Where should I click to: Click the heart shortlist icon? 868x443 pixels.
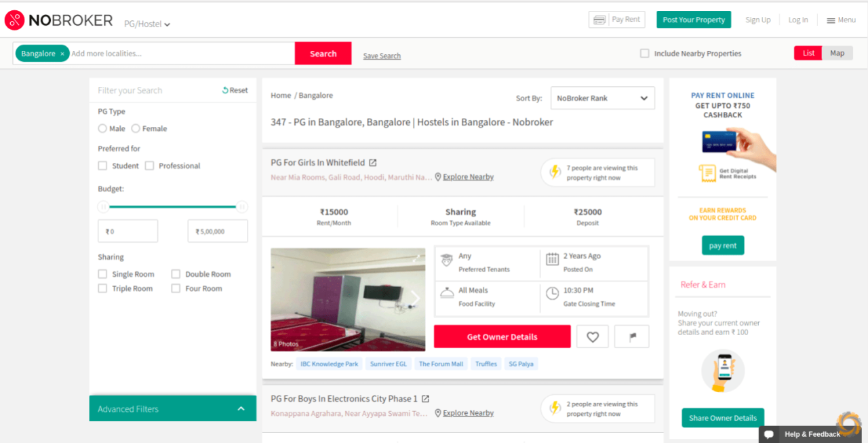(593, 337)
